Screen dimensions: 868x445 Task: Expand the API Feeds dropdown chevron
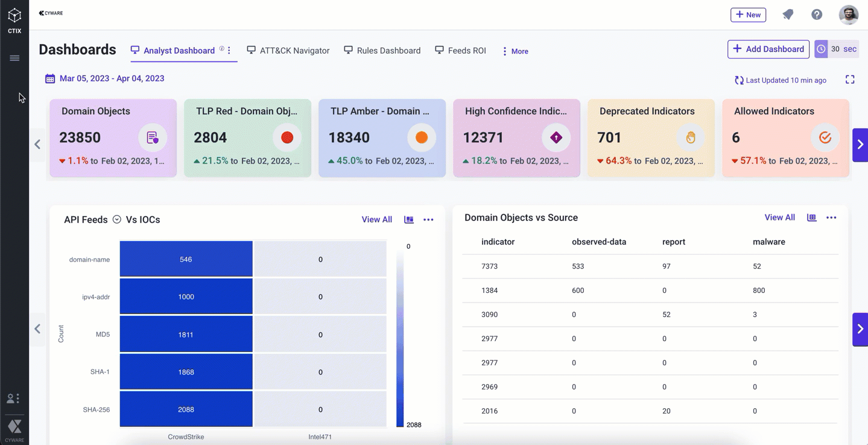[117, 220]
